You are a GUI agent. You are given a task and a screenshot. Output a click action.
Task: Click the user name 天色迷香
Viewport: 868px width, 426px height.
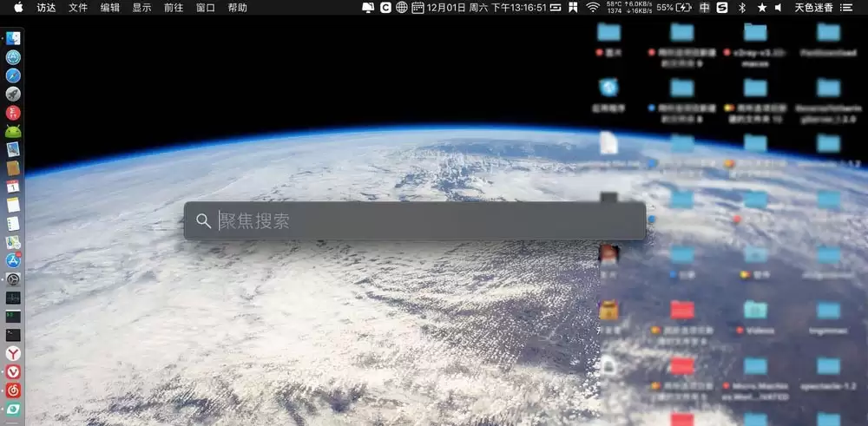point(814,8)
